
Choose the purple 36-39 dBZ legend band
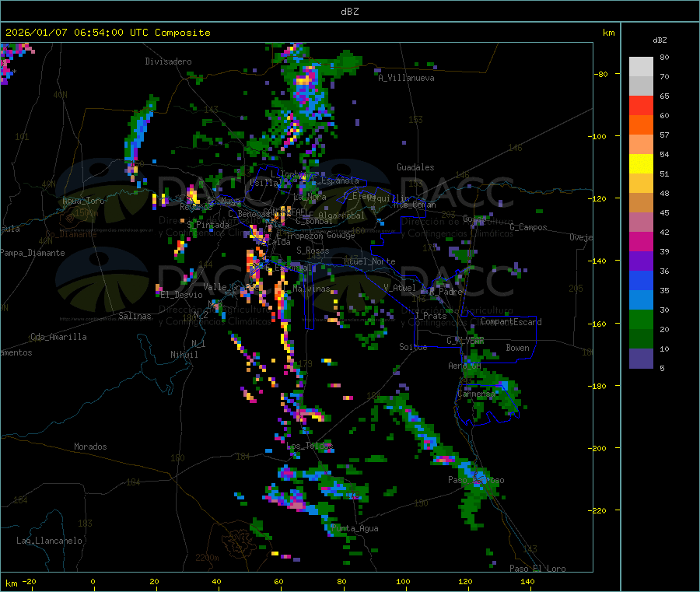641,261
